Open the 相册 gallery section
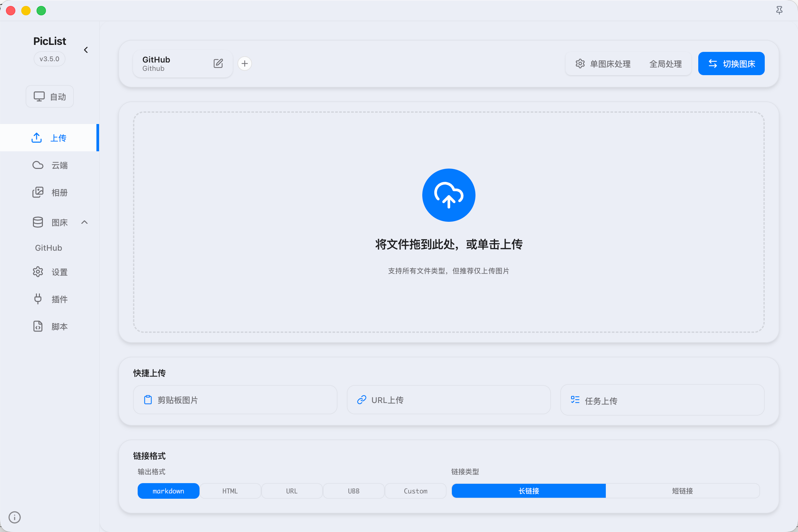798x532 pixels. pos(50,193)
